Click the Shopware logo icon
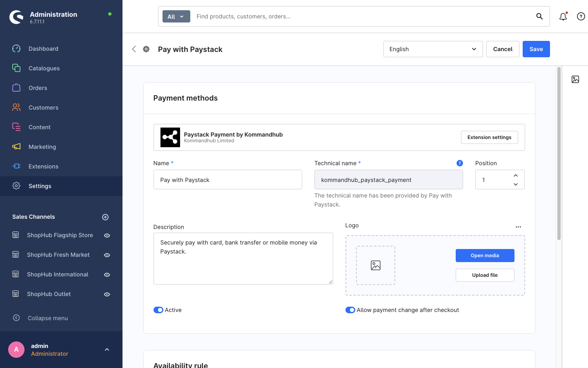Screen dimensions: 588x368 click(16, 17)
